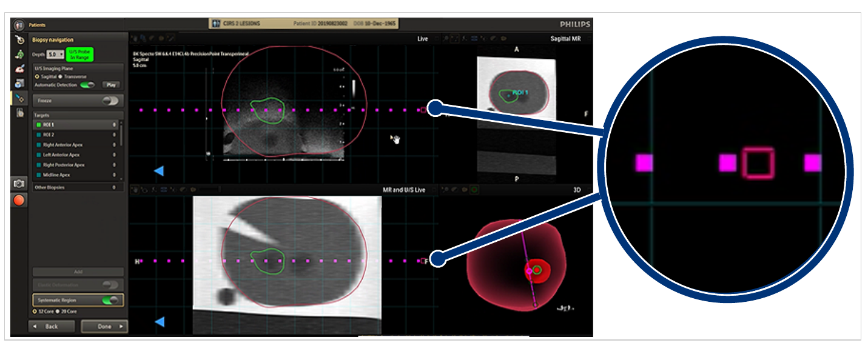Select Midline Apex target

[x=75, y=175]
